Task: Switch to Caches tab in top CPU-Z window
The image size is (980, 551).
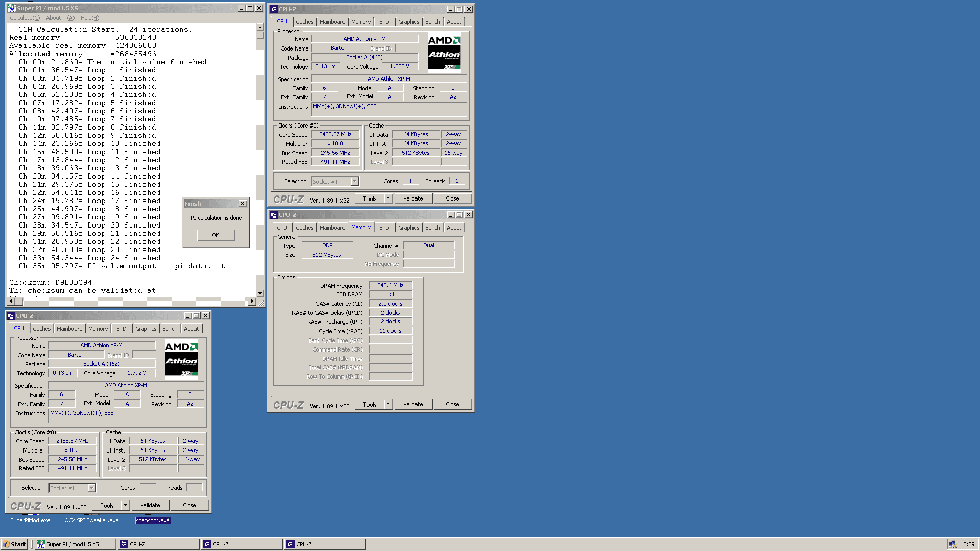Action: coord(305,22)
